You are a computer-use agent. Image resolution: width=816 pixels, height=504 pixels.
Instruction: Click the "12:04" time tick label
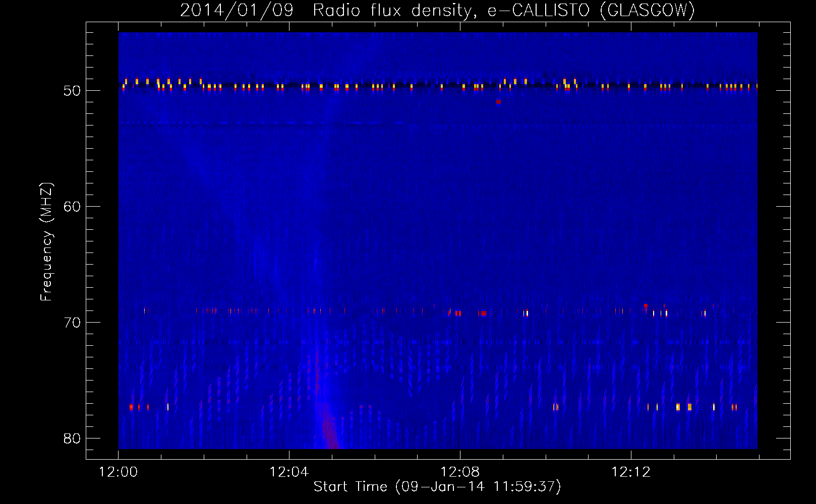tap(289, 472)
